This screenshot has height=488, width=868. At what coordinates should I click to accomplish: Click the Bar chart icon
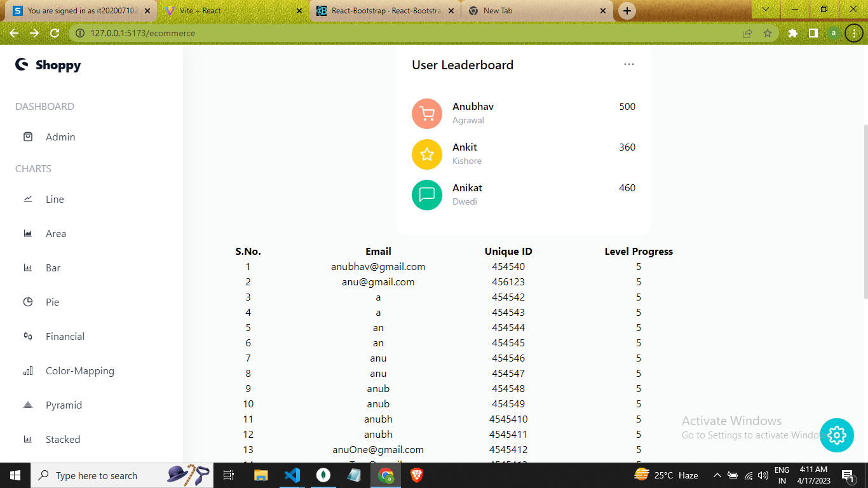(x=28, y=268)
